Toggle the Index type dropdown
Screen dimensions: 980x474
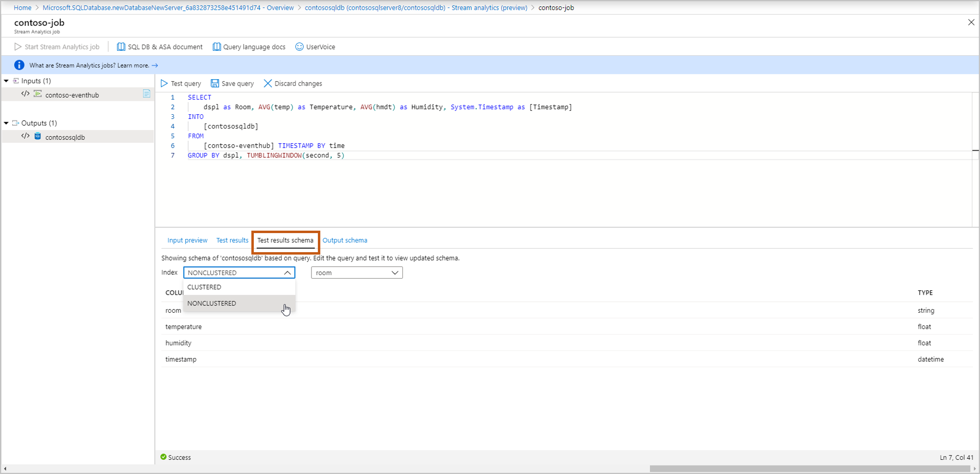(x=239, y=273)
